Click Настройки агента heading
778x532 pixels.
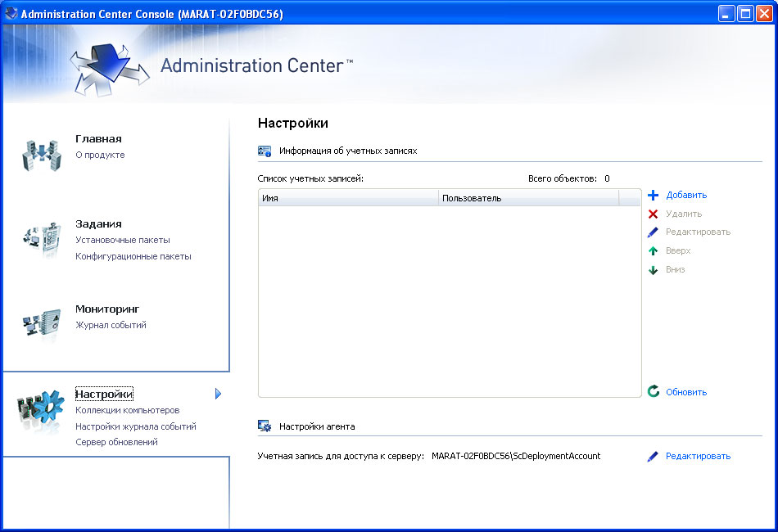tap(317, 426)
